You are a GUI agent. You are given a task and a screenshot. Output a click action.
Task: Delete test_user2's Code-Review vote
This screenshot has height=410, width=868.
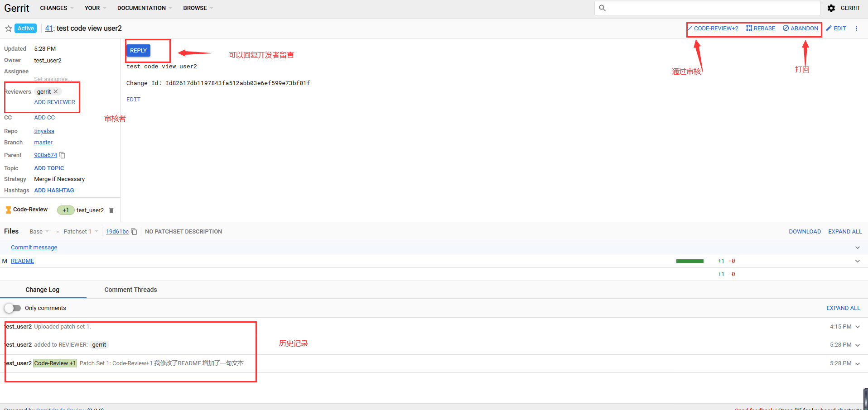(x=111, y=210)
